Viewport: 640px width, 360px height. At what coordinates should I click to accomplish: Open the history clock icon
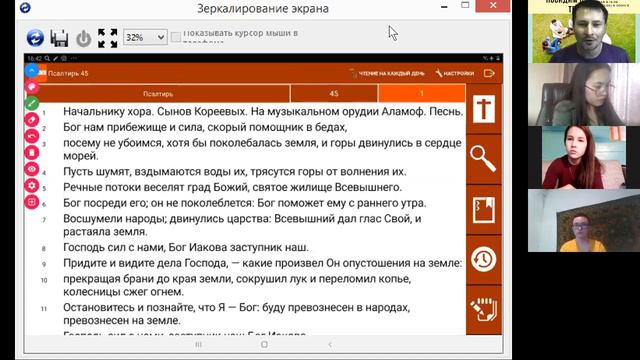pos(484,259)
